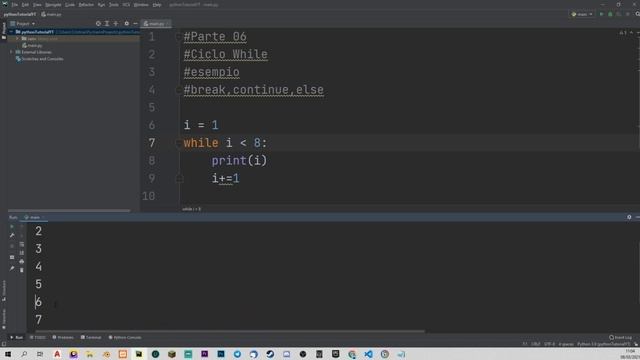This screenshot has height=360, width=640.
Task: Open Chrome from the taskbar
Action: coord(352,354)
